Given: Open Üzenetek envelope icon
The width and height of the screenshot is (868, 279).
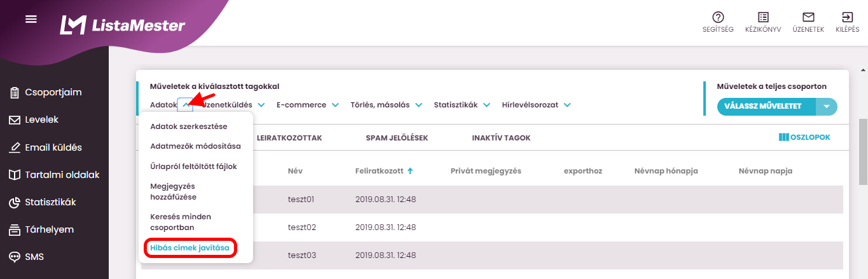Looking at the screenshot, I should point(808,18).
